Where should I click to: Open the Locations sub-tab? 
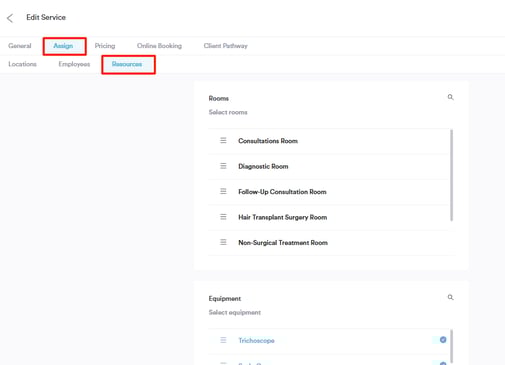(x=22, y=64)
